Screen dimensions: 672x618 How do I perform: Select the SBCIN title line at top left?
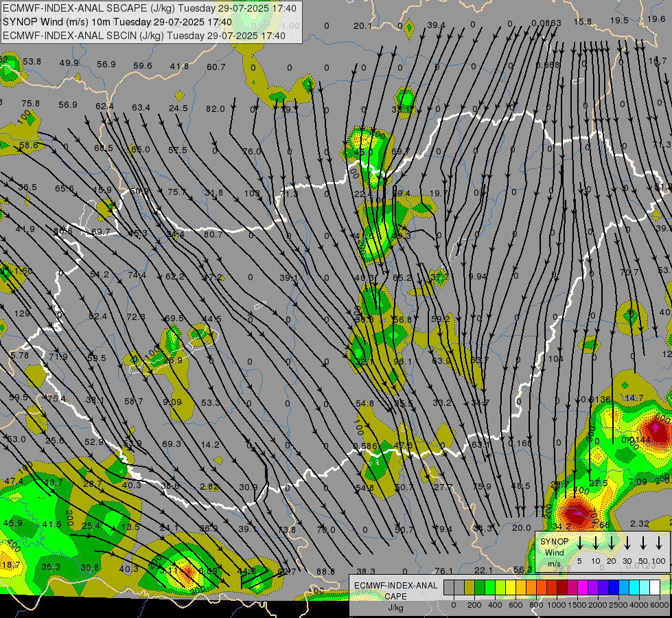pyautogui.click(x=144, y=36)
